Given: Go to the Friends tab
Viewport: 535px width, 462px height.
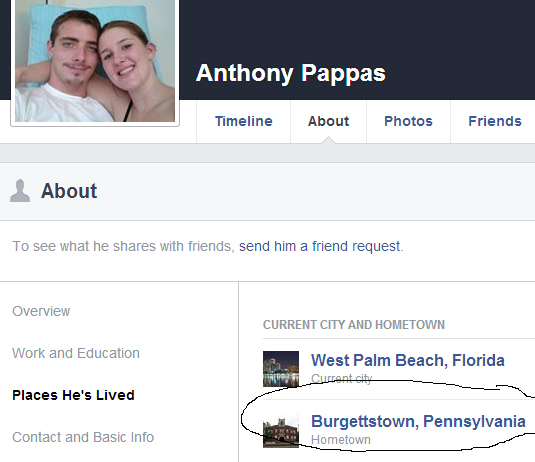Looking at the screenshot, I should tap(495, 121).
